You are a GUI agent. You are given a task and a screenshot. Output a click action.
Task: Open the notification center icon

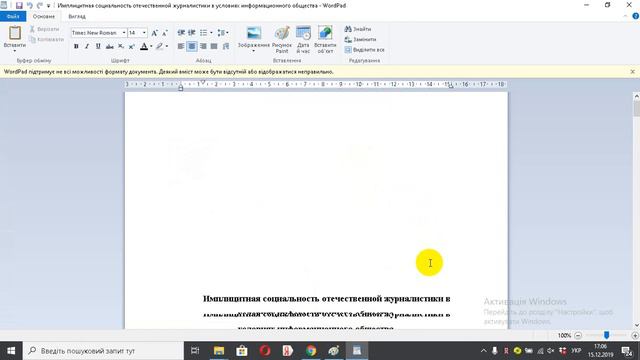click(627, 351)
